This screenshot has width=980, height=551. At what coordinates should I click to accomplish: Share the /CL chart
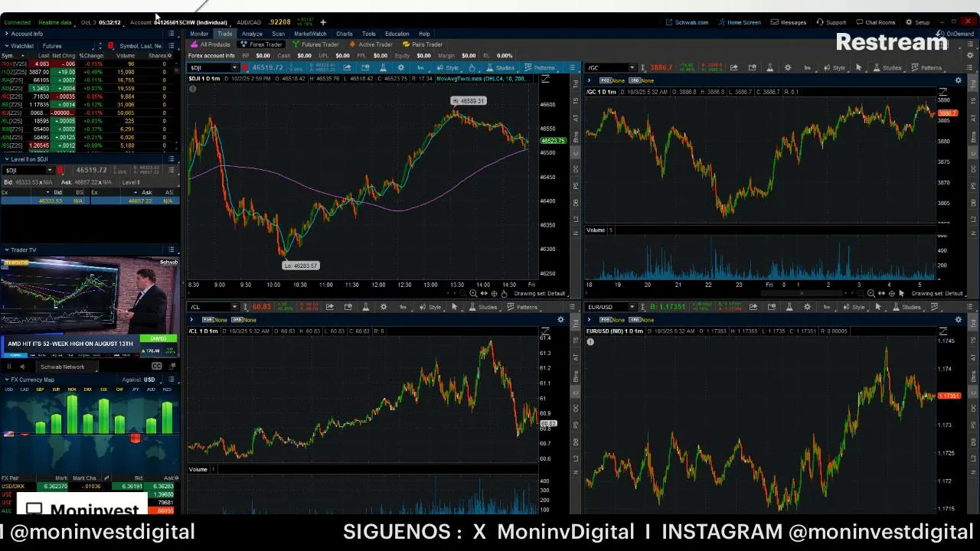[329, 307]
